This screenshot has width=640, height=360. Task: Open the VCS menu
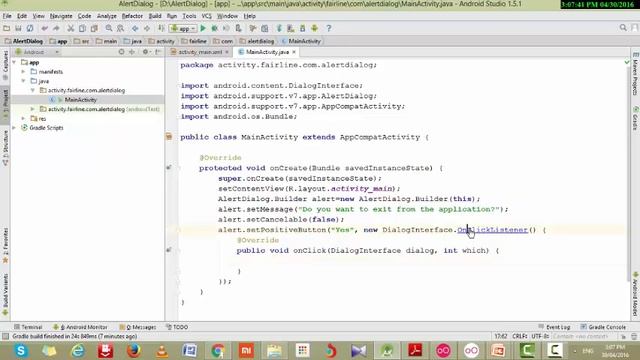coord(207,16)
